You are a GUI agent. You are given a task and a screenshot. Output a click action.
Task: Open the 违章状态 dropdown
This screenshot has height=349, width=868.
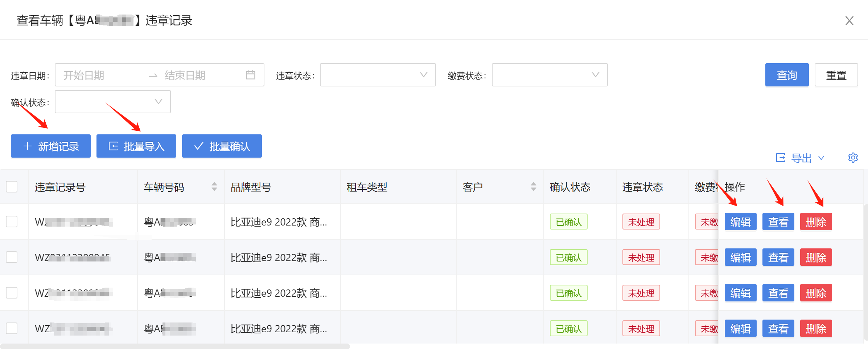click(x=378, y=75)
